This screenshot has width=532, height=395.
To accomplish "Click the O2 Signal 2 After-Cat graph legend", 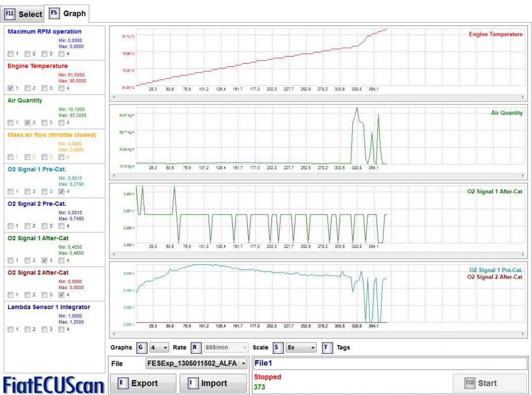I will pos(495,277).
